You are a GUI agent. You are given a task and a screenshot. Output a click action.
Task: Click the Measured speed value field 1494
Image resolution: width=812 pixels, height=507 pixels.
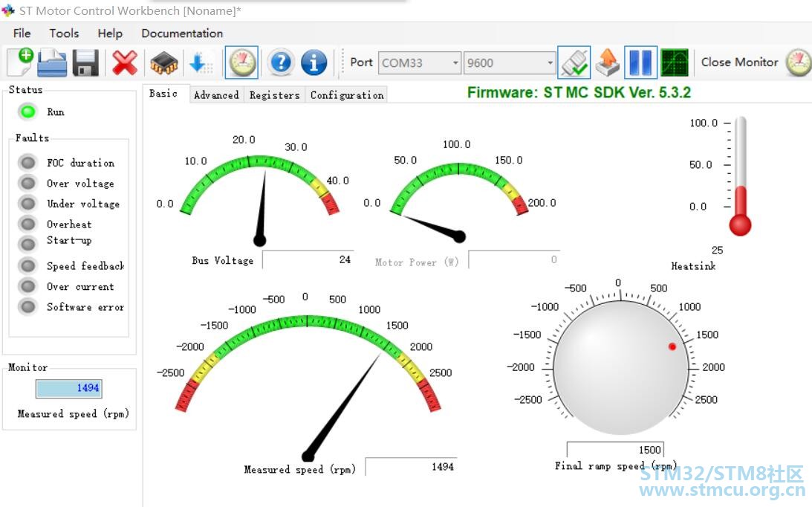point(411,467)
